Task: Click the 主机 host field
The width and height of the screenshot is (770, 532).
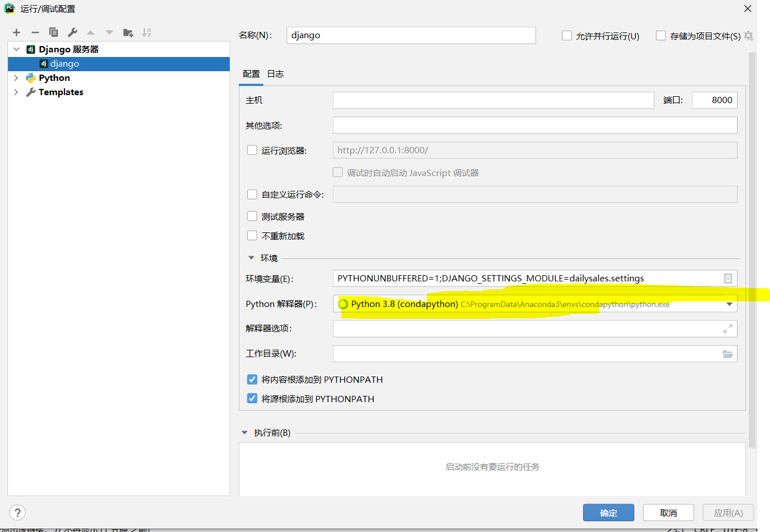Action: pos(494,100)
